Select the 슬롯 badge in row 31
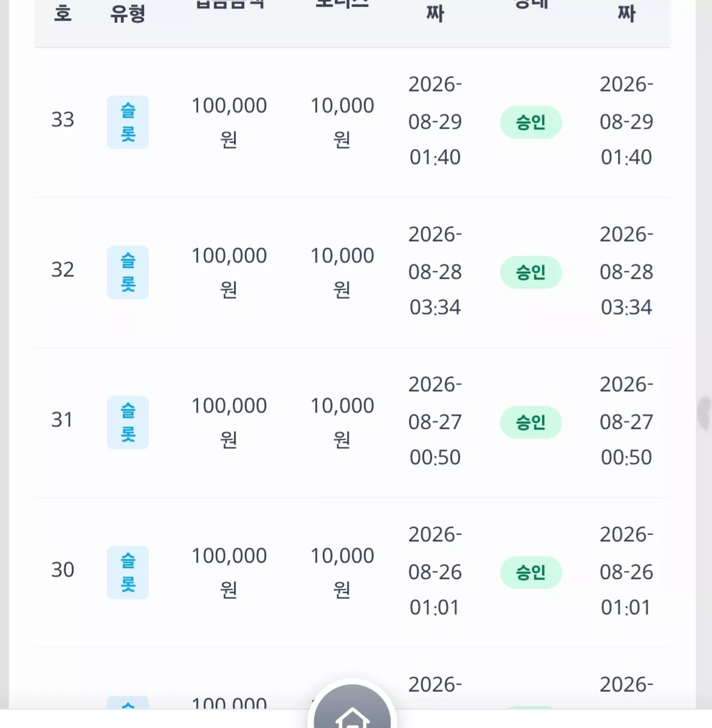 [x=128, y=422]
